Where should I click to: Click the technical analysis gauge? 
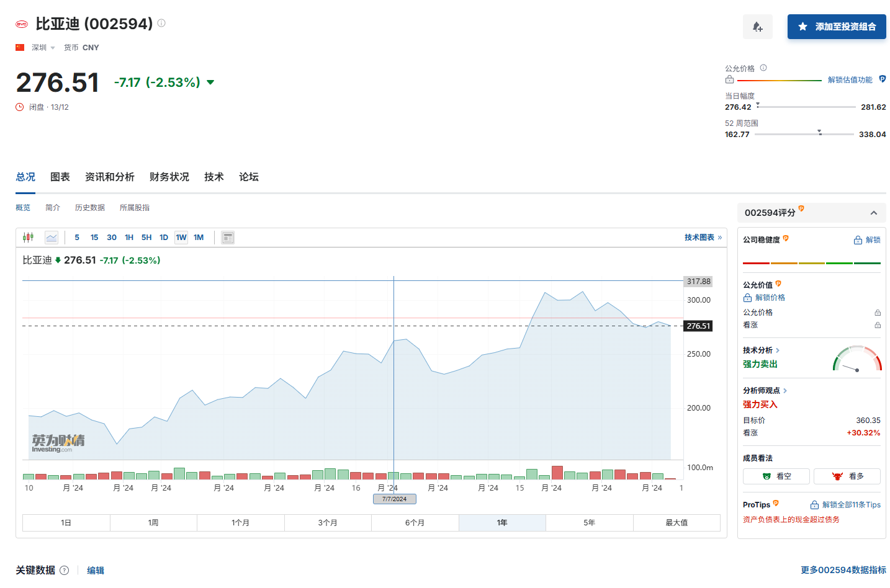coord(857,359)
